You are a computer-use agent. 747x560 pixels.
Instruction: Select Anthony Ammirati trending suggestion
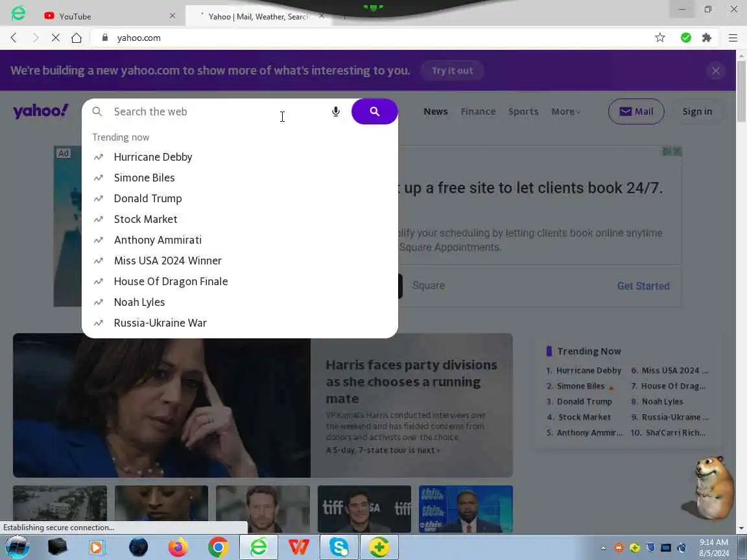click(x=240, y=240)
